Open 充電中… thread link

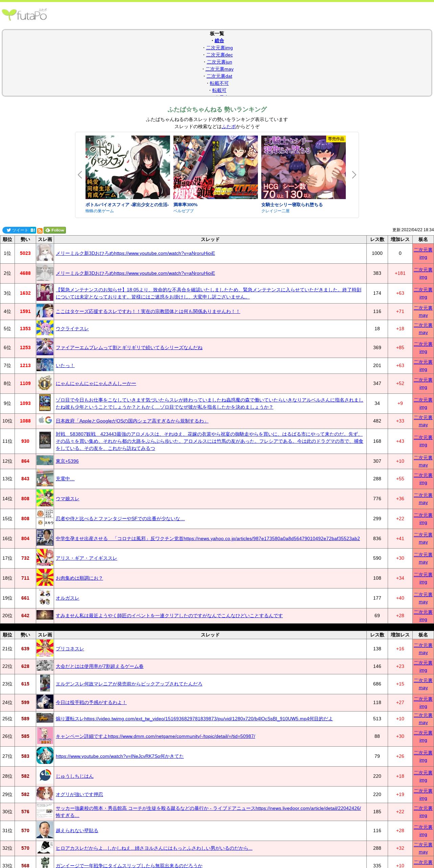point(65,479)
